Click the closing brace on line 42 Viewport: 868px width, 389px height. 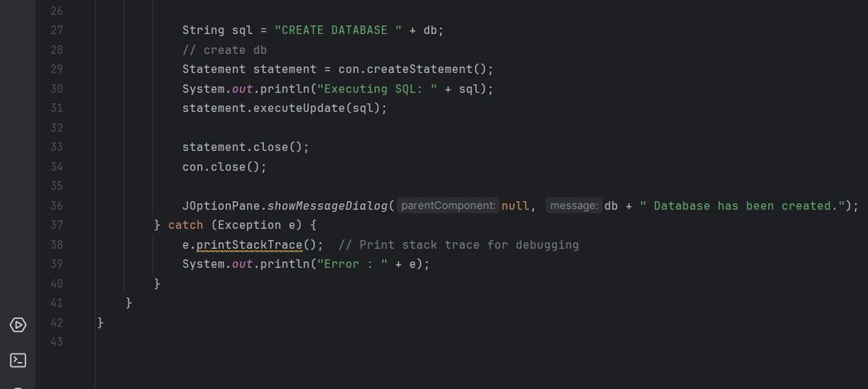point(101,323)
